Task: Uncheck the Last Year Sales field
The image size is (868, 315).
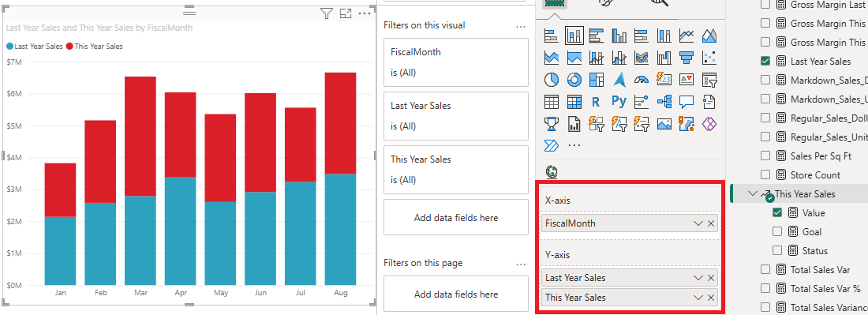Action: tap(765, 61)
